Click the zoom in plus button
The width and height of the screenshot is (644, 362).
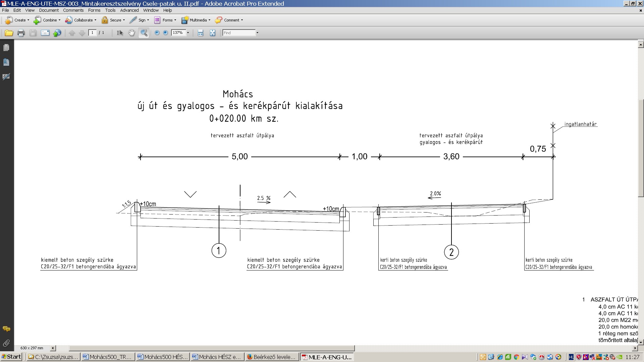165,33
